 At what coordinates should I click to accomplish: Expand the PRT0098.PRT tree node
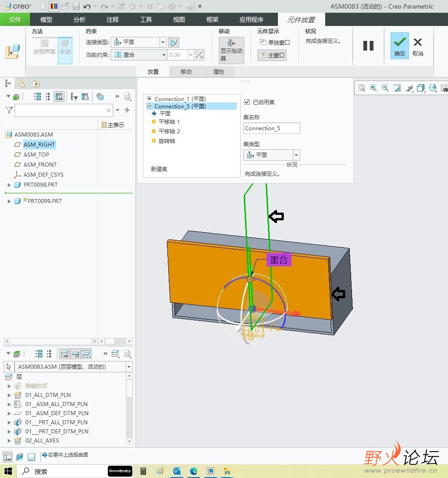click(x=9, y=185)
